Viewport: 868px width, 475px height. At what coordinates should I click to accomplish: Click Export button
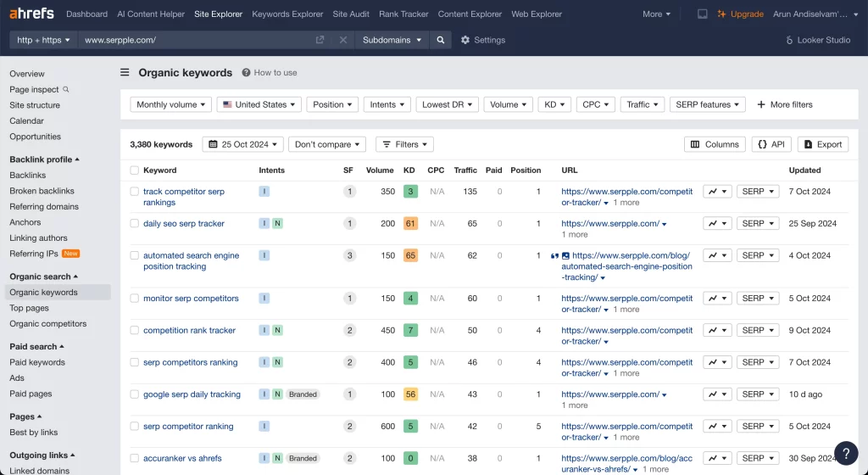point(823,144)
